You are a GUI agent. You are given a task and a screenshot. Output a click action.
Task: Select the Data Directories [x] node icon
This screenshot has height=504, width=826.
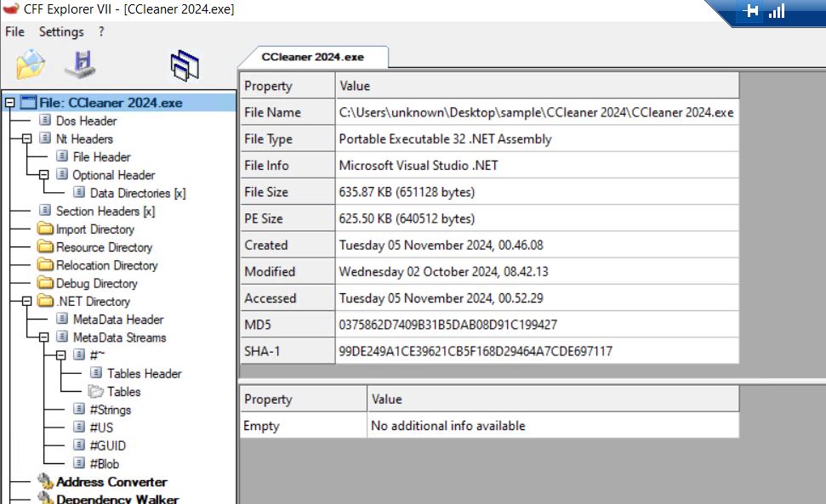pos(79,193)
